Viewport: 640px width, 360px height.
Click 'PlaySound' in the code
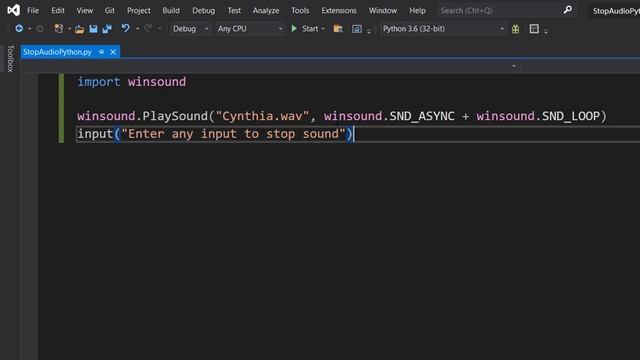175,116
